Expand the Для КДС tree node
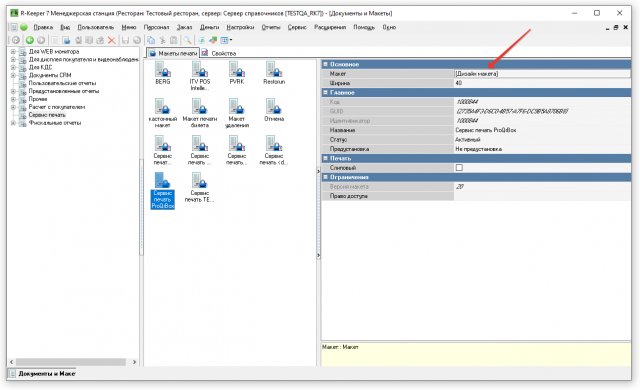 click(x=13, y=67)
